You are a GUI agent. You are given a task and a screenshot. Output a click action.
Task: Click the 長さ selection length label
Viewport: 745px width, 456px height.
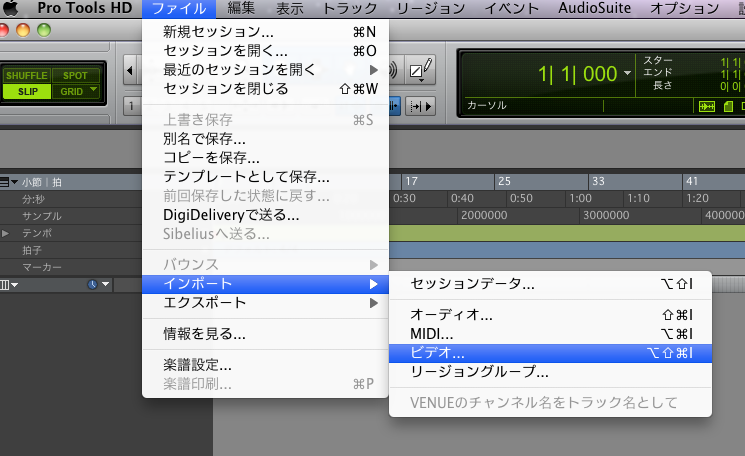click(x=662, y=85)
